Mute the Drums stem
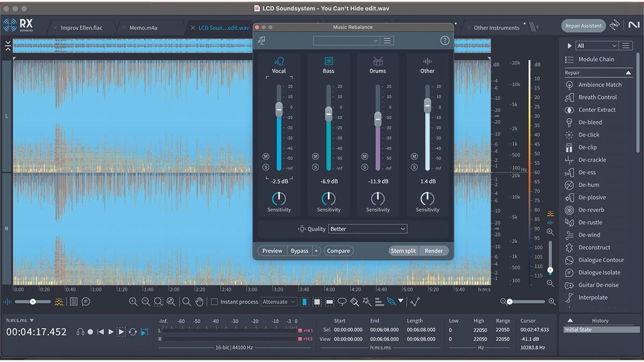 pyautogui.click(x=363, y=157)
